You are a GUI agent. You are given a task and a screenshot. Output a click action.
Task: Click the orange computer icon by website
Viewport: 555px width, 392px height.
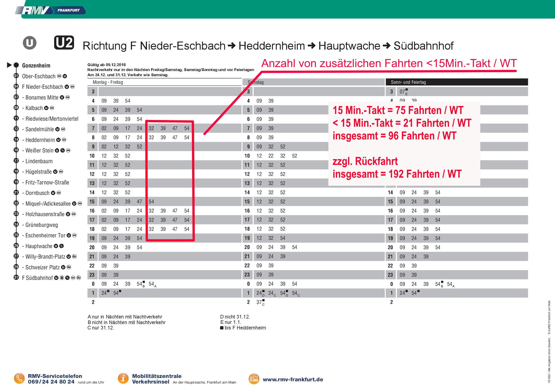coord(254,379)
